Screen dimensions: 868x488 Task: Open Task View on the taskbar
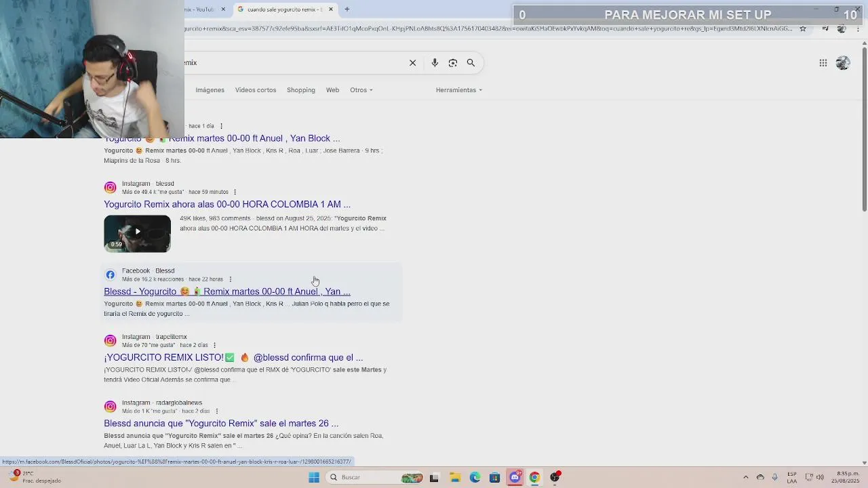pos(434,477)
